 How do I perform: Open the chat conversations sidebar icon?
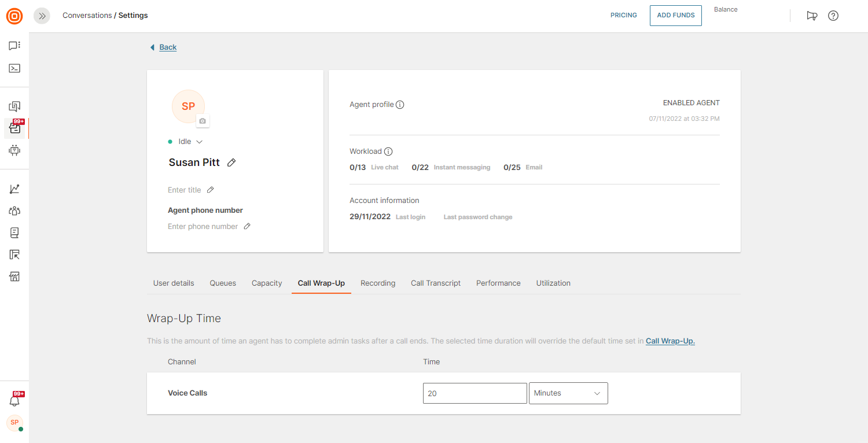(x=14, y=46)
